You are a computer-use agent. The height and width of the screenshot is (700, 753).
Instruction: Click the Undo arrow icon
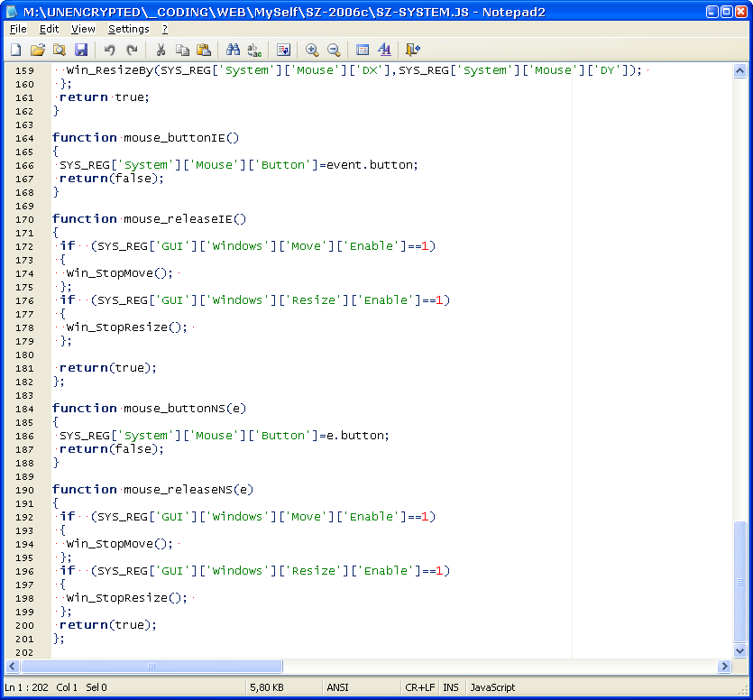pos(109,50)
